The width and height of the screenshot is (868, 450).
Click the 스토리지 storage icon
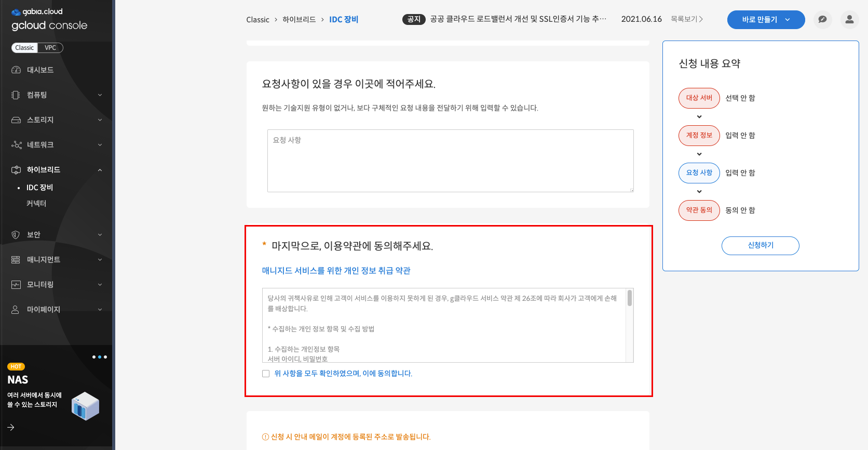click(x=16, y=120)
